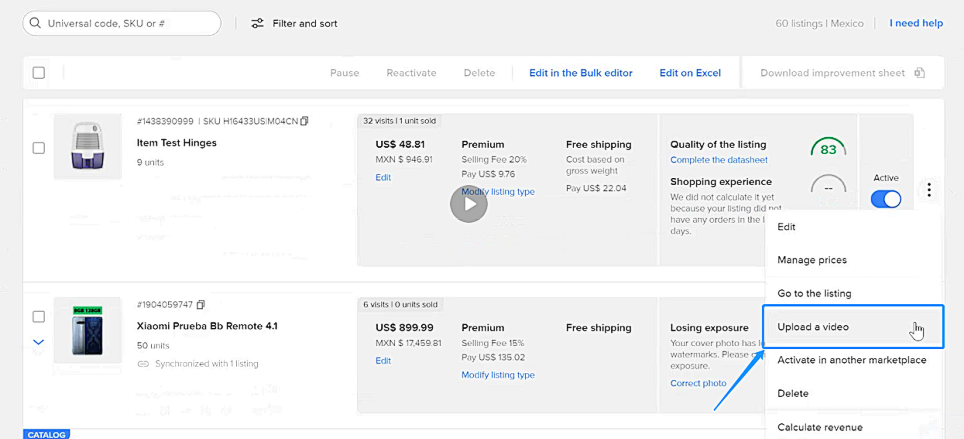This screenshot has width=964, height=439.
Task: Click the Correct photo link
Action: pos(698,383)
